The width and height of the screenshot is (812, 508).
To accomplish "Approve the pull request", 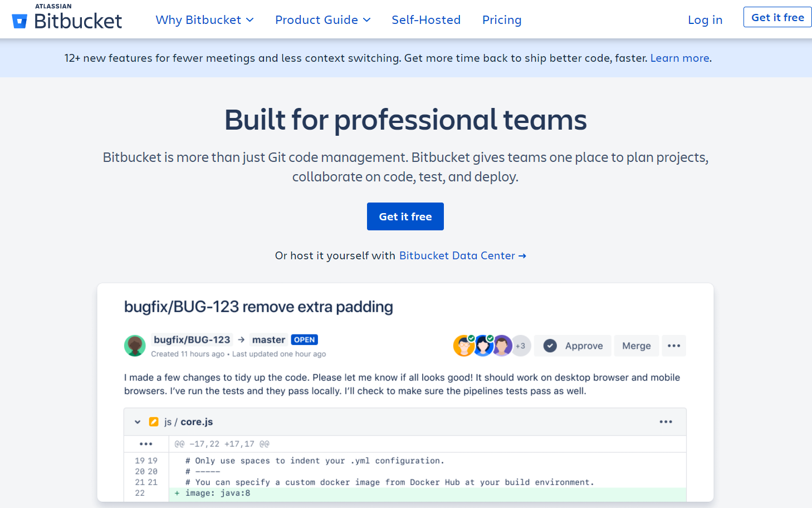I will coord(573,346).
